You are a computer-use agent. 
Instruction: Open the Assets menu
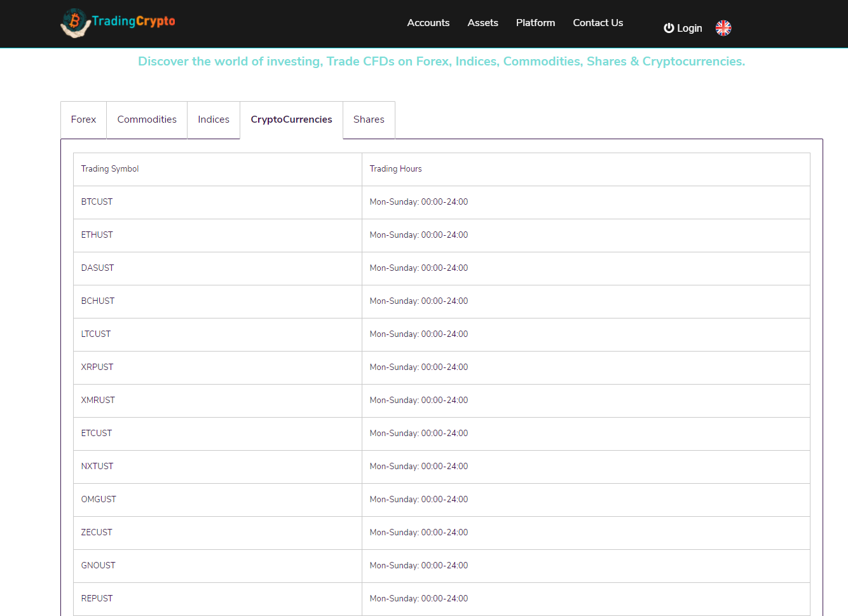click(x=482, y=23)
